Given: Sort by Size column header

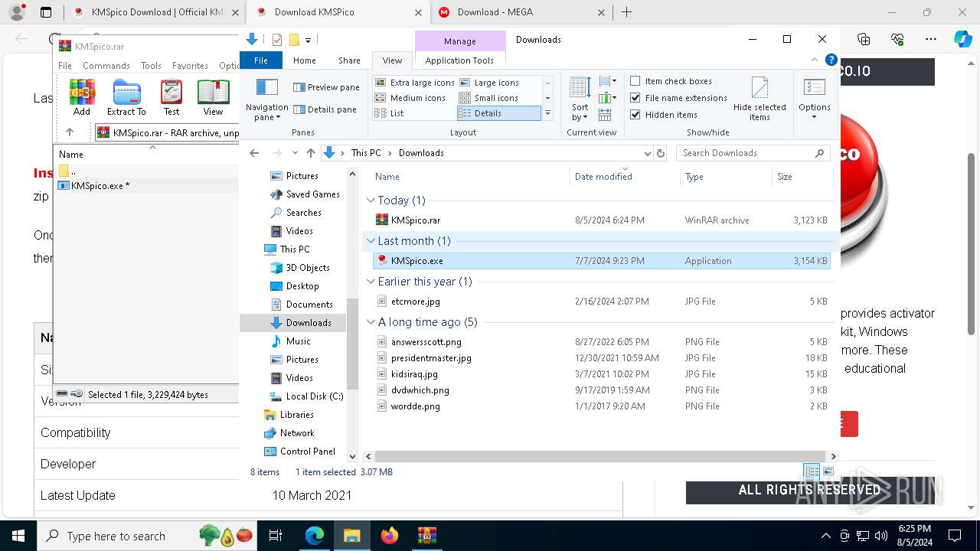Looking at the screenshot, I should [802, 177].
